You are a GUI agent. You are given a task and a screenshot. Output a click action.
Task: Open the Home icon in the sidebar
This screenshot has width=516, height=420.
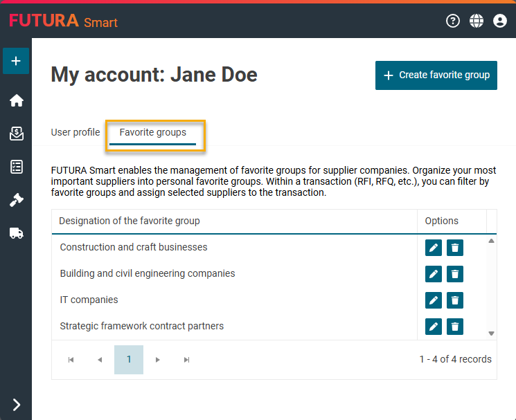click(16, 100)
